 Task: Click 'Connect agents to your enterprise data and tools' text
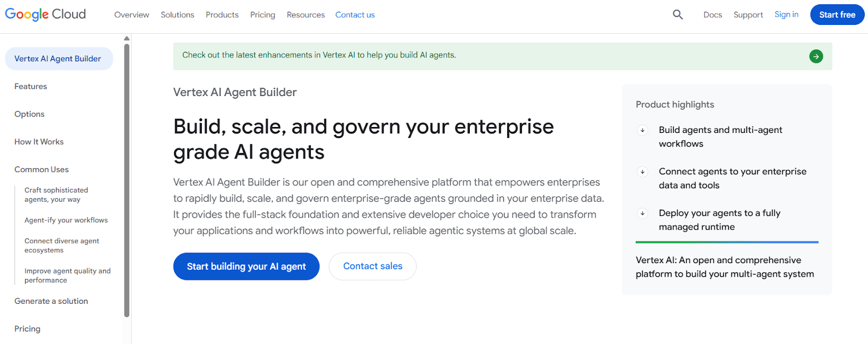pos(732,179)
